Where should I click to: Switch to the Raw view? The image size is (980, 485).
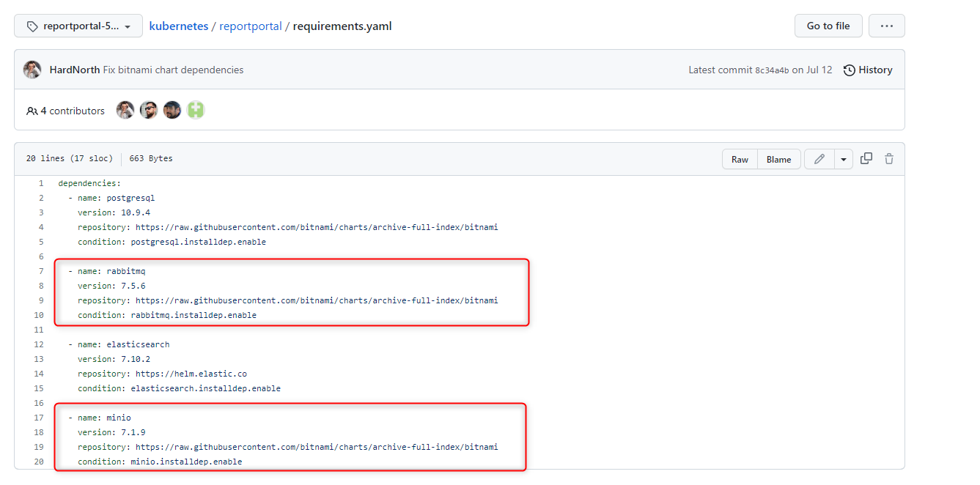740,158
